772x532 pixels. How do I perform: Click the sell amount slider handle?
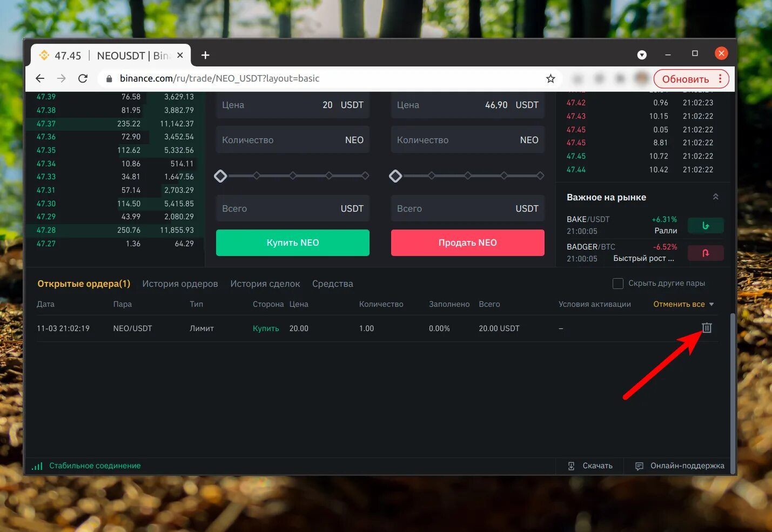pyautogui.click(x=395, y=176)
